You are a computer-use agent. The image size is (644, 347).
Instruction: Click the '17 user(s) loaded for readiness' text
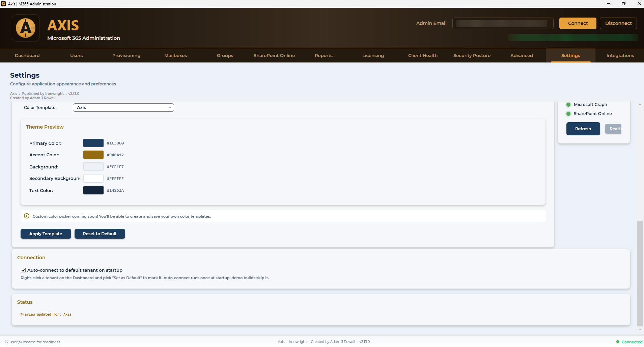click(33, 342)
